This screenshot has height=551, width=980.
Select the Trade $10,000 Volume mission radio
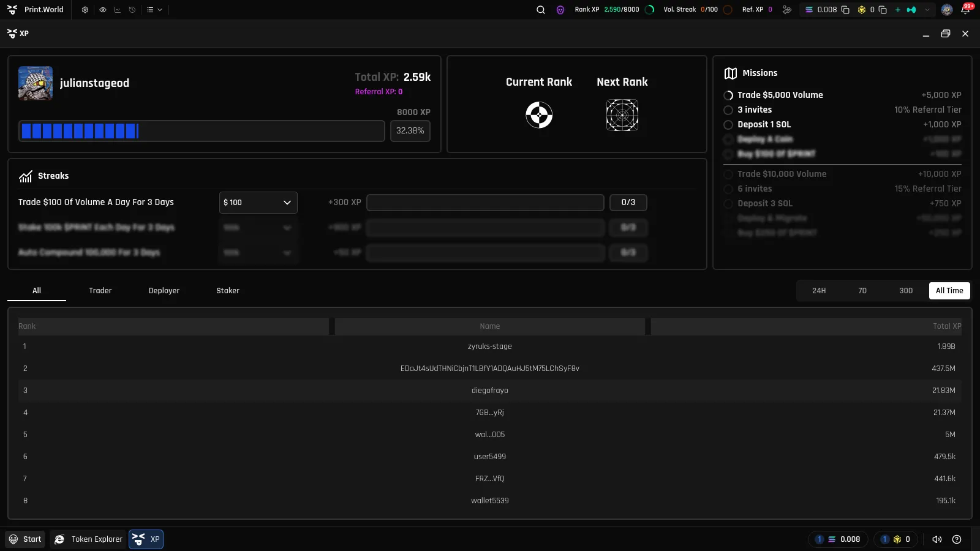728,174
